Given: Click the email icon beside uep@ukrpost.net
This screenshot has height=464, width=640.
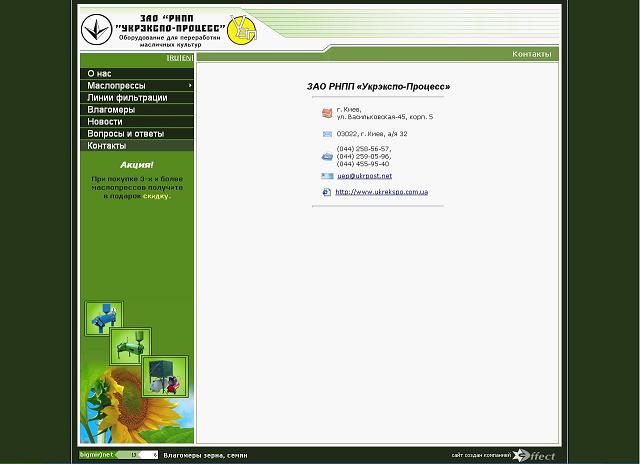Looking at the screenshot, I should 327,176.
